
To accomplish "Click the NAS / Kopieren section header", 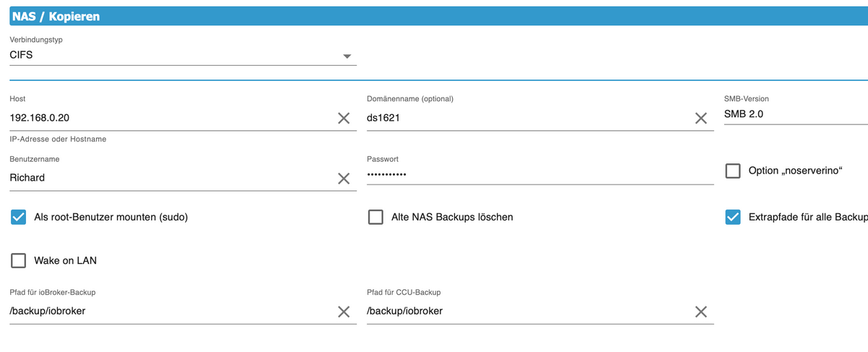I will [56, 15].
